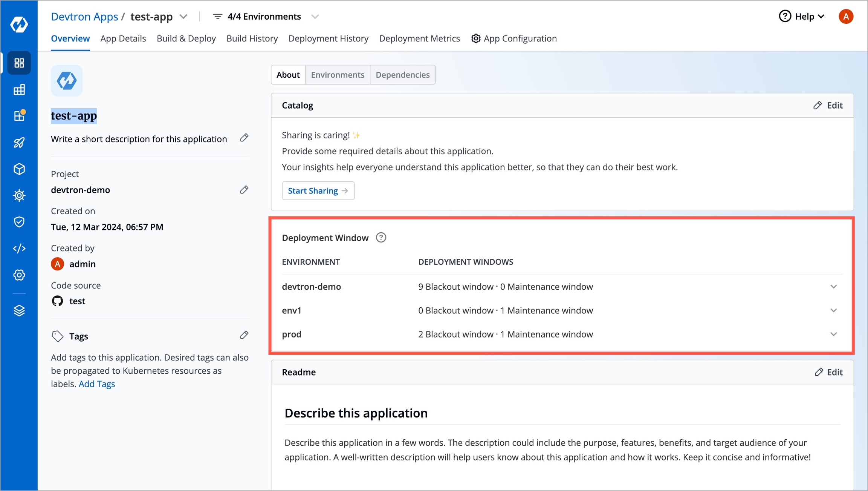The height and width of the screenshot is (491, 868).
Task: Click the Help question mark icon
Action: 785,16
